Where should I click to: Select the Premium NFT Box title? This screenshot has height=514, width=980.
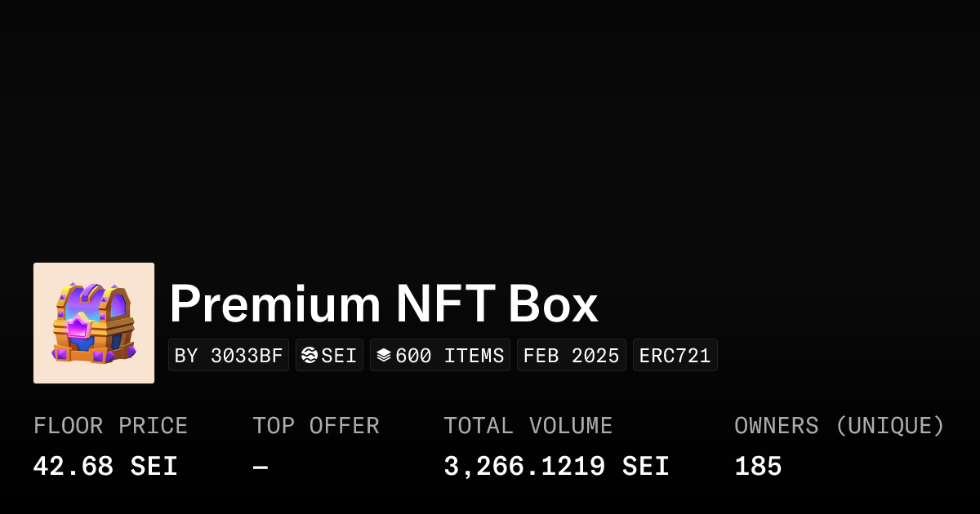384,304
